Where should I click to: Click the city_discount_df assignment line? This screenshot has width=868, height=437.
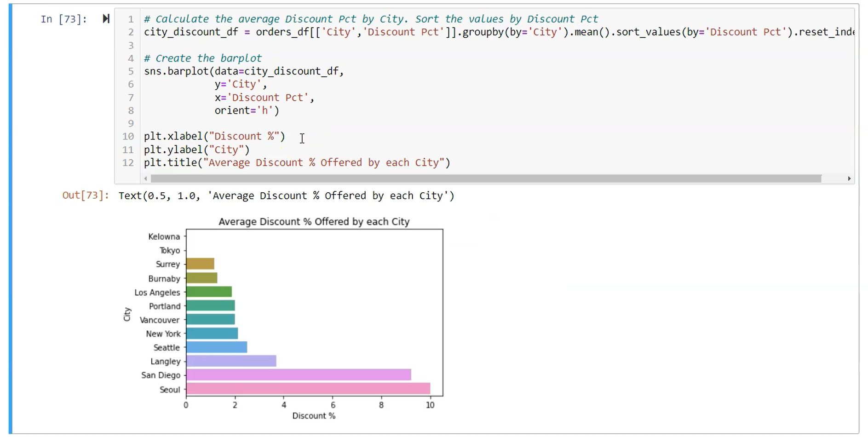pyautogui.click(x=414, y=32)
